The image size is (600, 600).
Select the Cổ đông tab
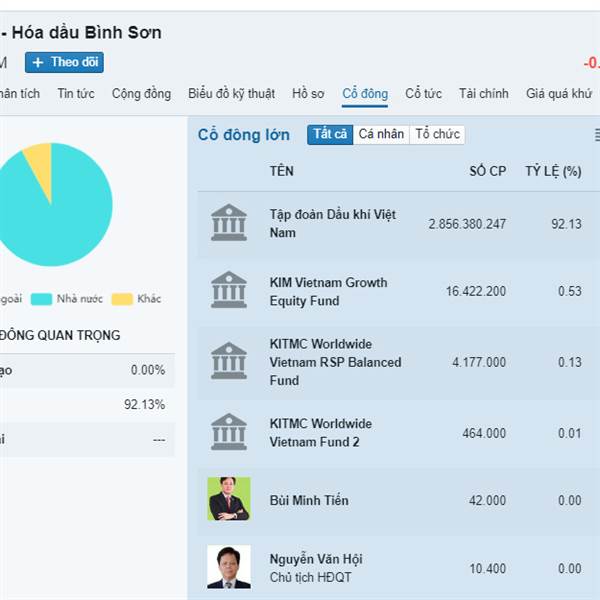point(365,94)
